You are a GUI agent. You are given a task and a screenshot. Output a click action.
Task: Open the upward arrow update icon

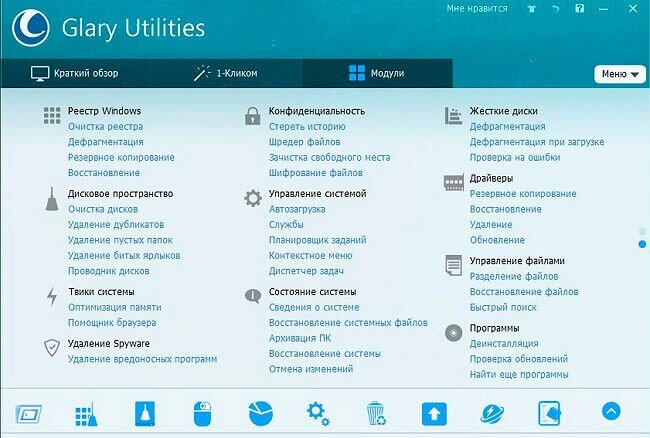tap(434, 414)
